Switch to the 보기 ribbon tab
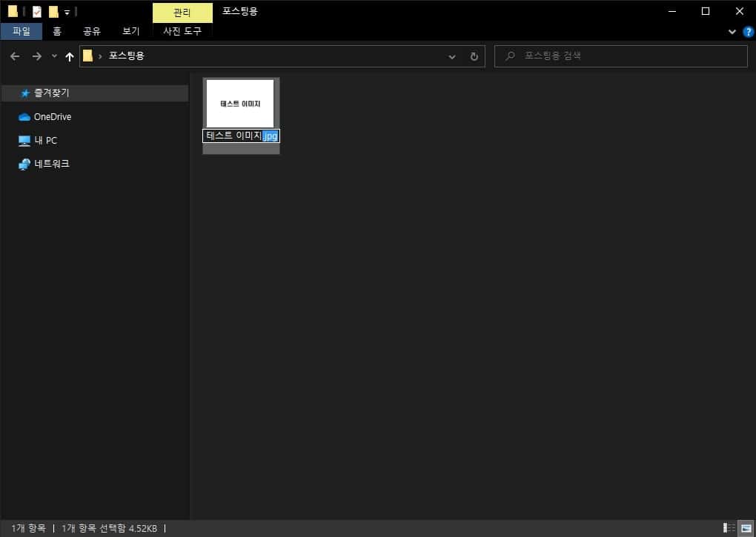Screen dimensions: 756x537 [x=130, y=31]
